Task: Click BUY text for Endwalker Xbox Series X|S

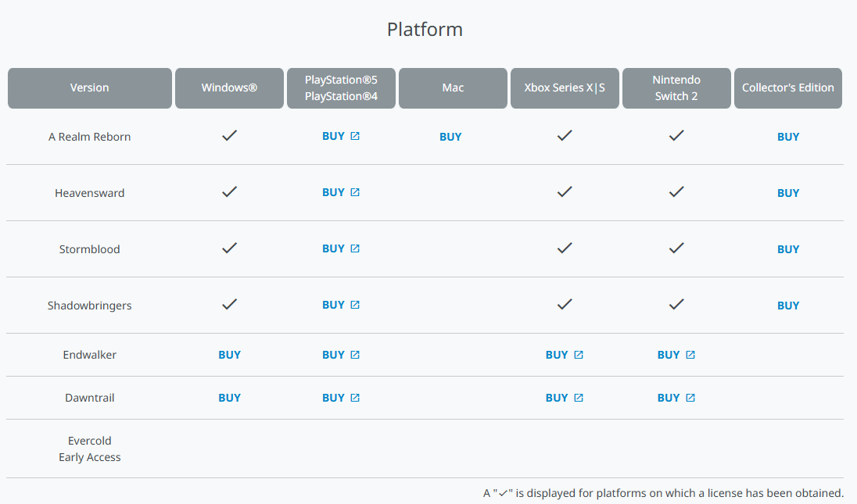Action: 557,355
